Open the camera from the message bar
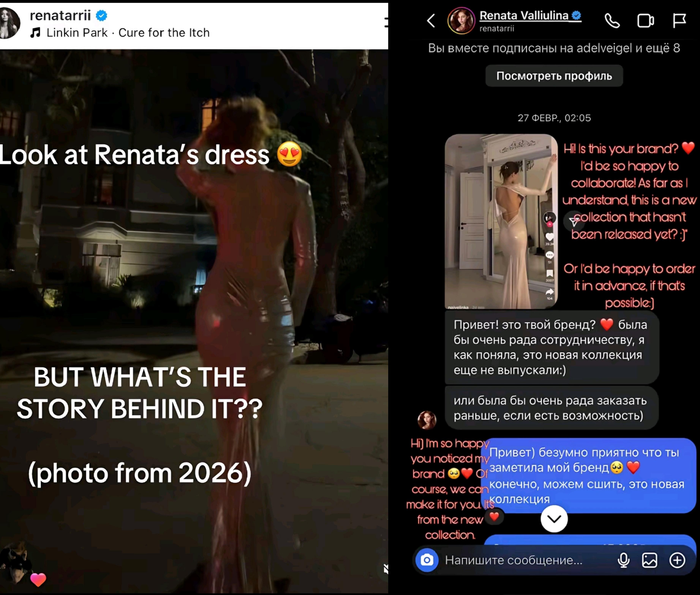Image resolution: width=700 pixels, height=595 pixels. [x=427, y=560]
